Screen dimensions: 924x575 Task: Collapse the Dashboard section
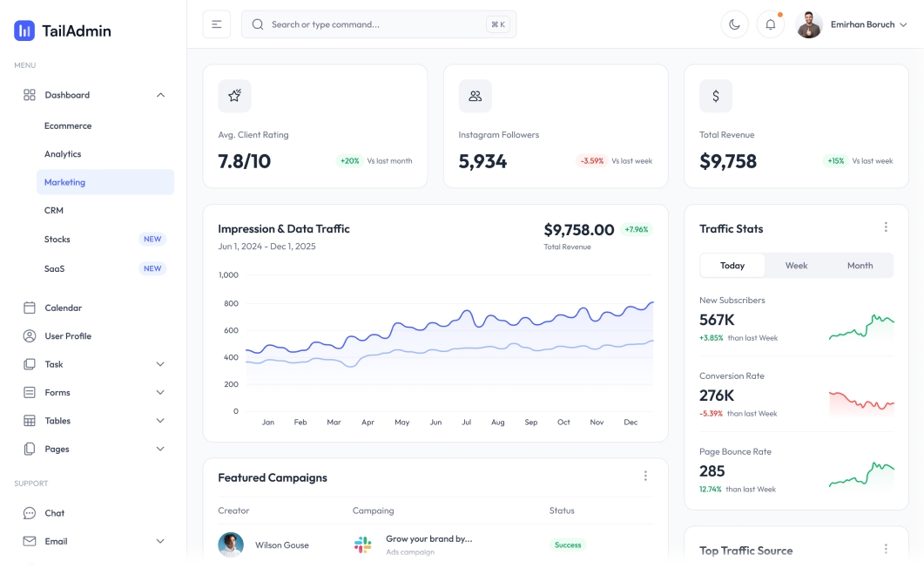tap(160, 94)
